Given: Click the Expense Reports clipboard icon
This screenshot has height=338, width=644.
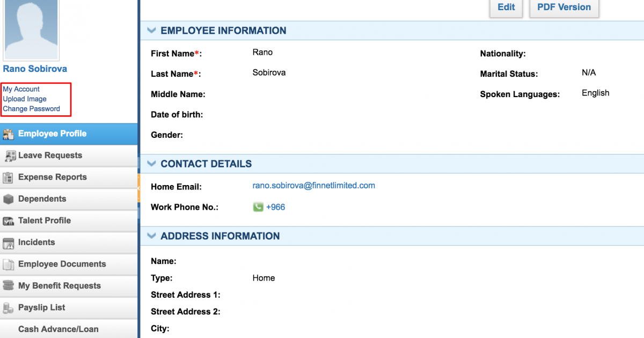Looking at the screenshot, I should point(8,178).
